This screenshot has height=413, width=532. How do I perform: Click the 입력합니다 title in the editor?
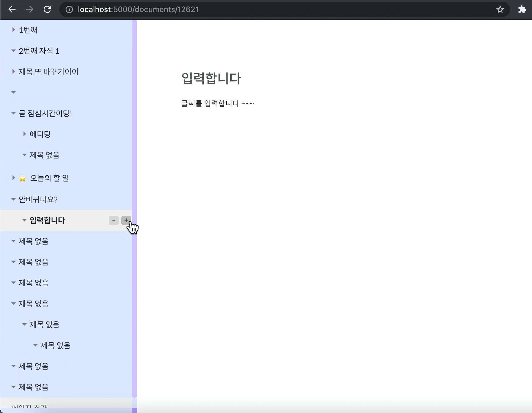pyautogui.click(x=211, y=78)
